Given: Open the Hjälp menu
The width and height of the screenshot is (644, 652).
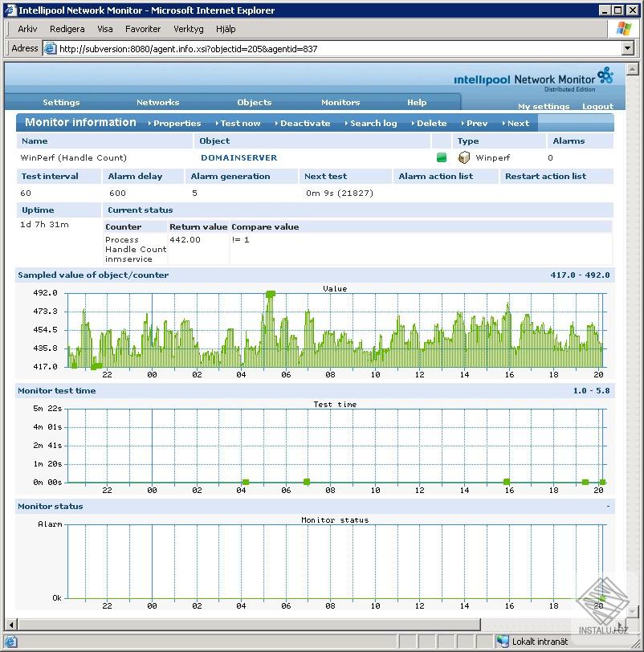Looking at the screenshot, I should [226, 29].
